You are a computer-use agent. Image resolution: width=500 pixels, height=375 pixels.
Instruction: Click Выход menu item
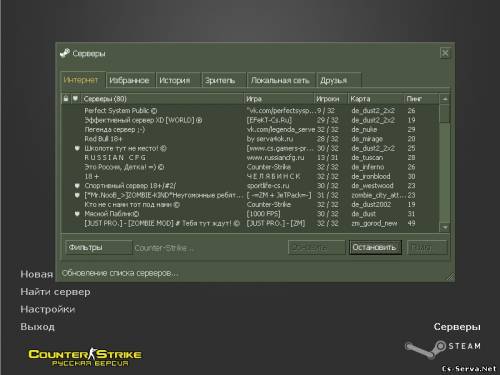click(x=37, y=327)
